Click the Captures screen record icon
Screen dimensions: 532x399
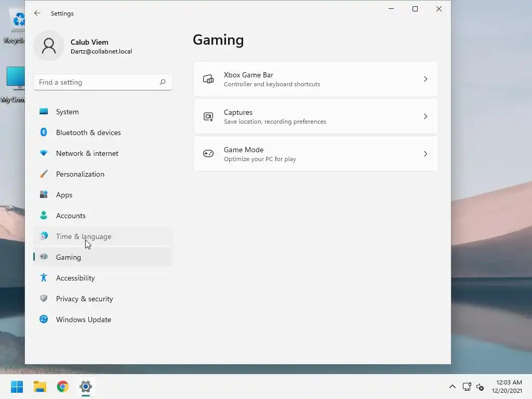coord(208,116)
